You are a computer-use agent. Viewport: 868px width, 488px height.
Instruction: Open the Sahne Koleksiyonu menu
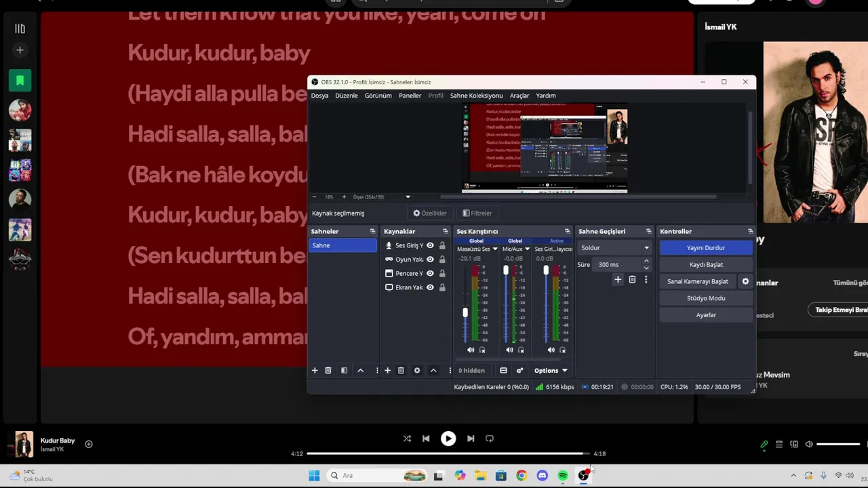(x=477, y=96)
